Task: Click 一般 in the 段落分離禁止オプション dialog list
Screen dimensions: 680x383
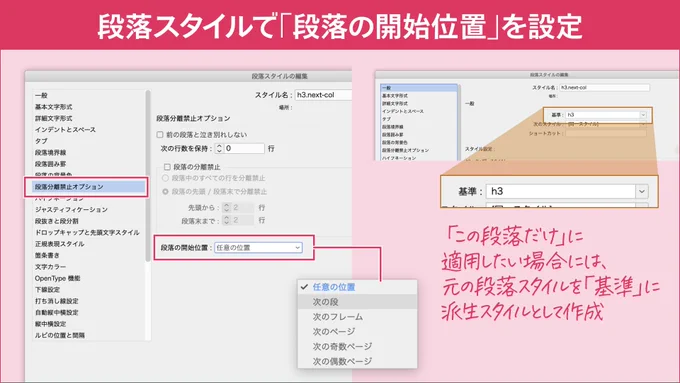Action: (41, 95)
